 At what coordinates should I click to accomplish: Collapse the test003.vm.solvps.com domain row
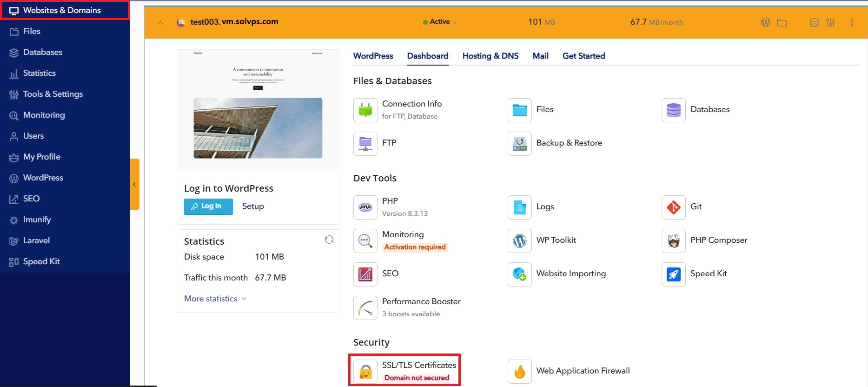click(160, 22)
